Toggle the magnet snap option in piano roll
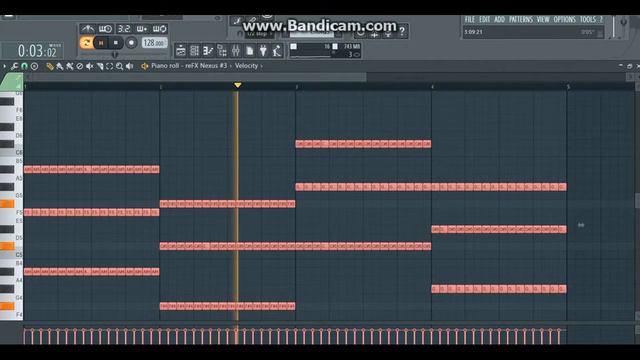This screenshot has width=640, height=360. (24, 66)
